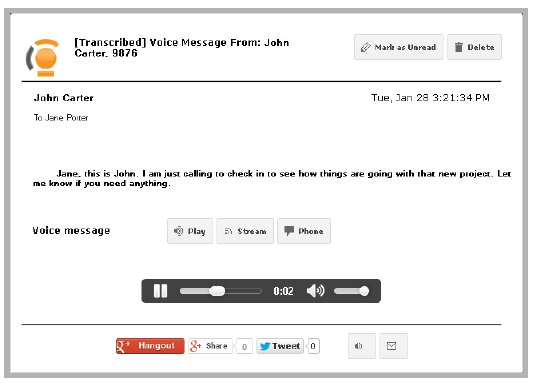534x385 pixels.
Task: Click the envelope email icon button
Action: tap(393, 346)
